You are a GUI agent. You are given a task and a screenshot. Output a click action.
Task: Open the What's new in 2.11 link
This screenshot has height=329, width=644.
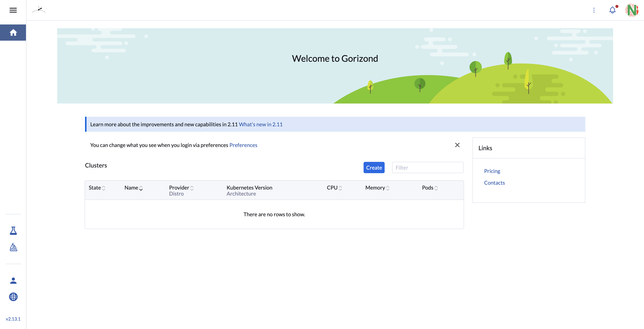tap(261, 124)
